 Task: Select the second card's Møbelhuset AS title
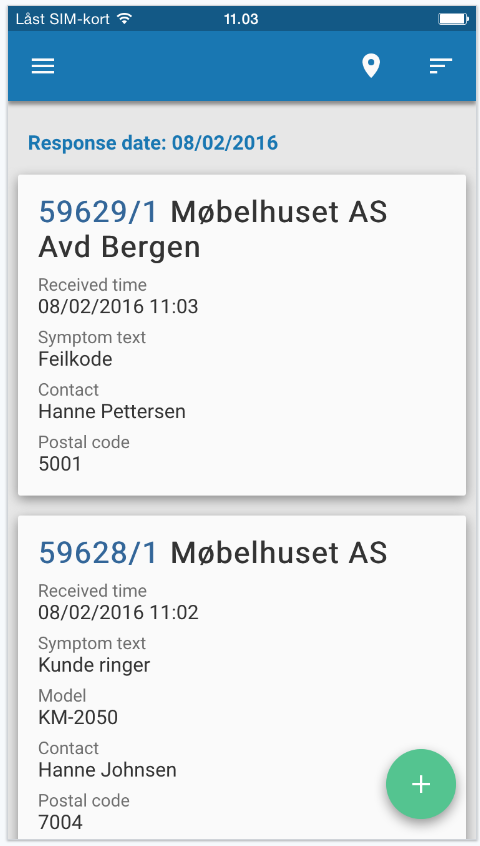point(279,553)
